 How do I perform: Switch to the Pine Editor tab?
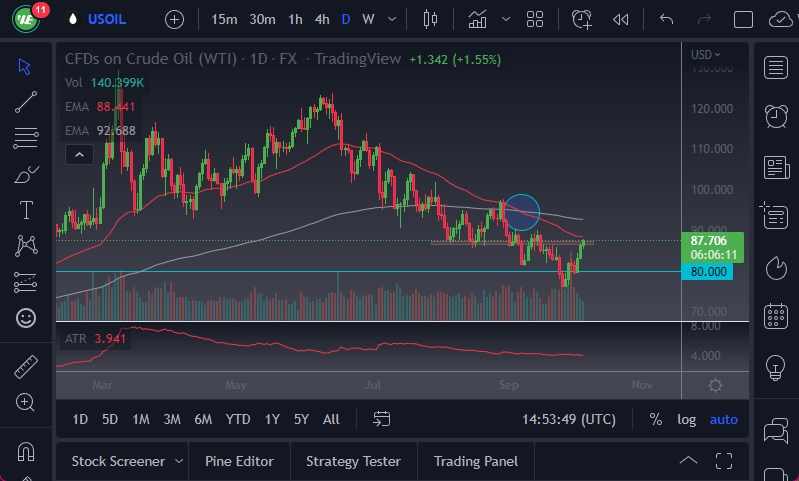coord(239,461)
